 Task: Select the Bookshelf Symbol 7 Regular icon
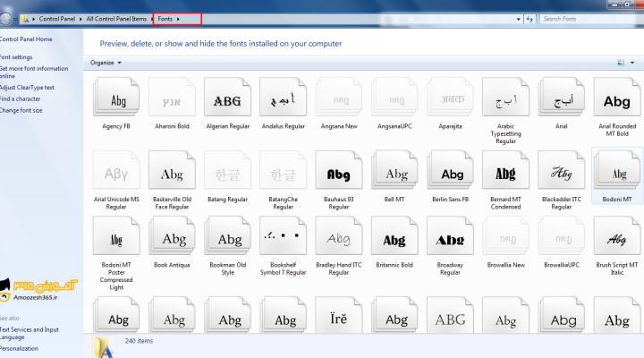click(283, 235)
